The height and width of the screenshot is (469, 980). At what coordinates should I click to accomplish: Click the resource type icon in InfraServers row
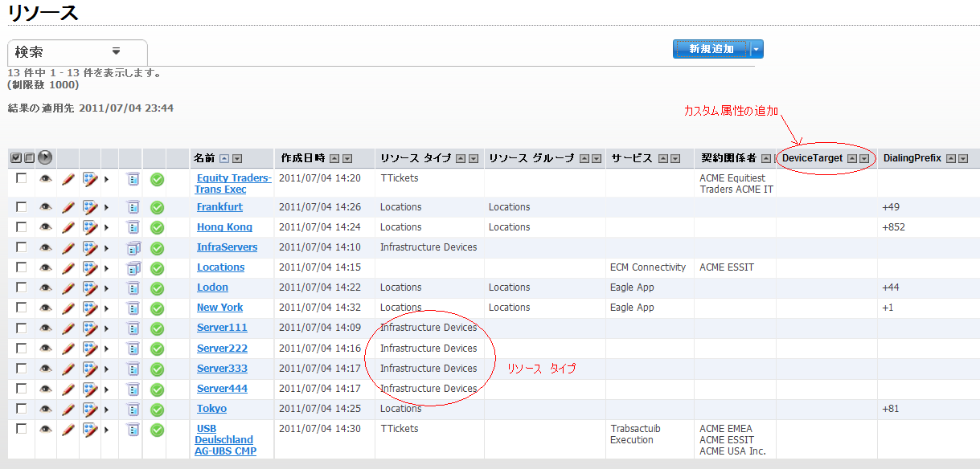pos(133,247)
